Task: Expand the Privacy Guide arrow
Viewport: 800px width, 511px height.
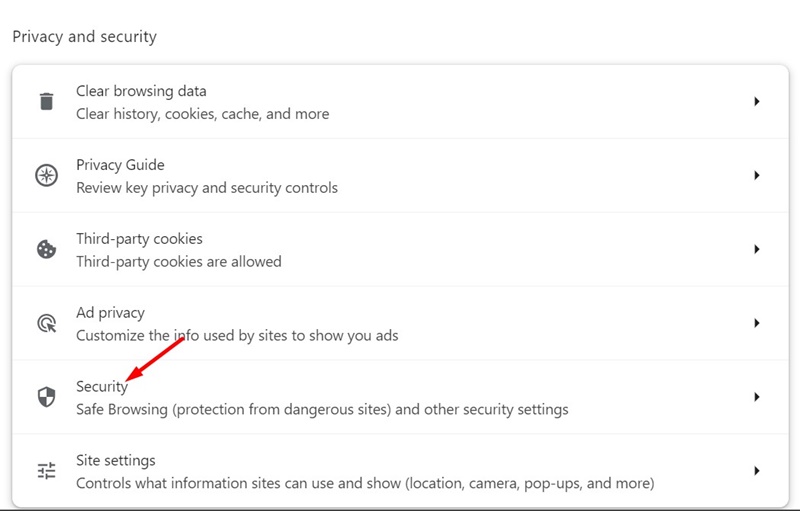Action: pyautogui.click(x=757, y=175)
